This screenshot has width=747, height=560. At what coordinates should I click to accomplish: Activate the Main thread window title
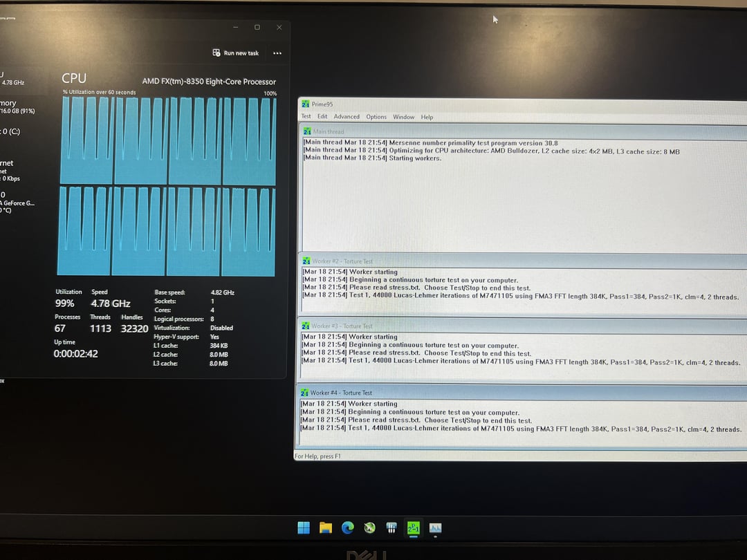(329, 131)
